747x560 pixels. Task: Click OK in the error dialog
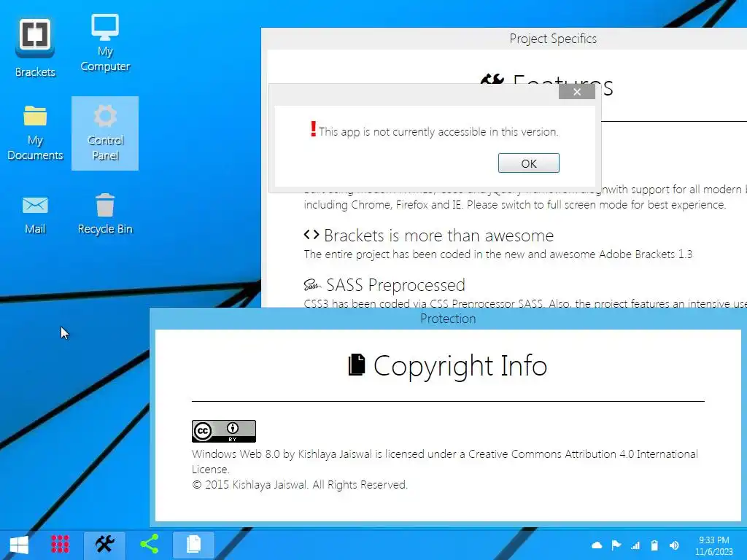pyautogui.click(x=528, y=163)
